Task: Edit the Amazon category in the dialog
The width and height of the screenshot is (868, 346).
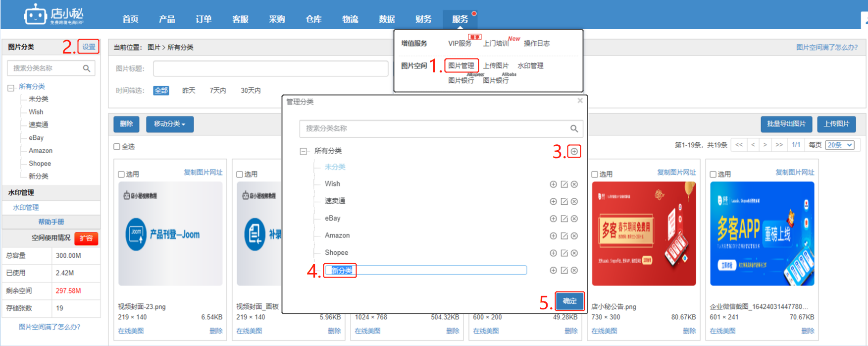Action: (x=564, y=236)
